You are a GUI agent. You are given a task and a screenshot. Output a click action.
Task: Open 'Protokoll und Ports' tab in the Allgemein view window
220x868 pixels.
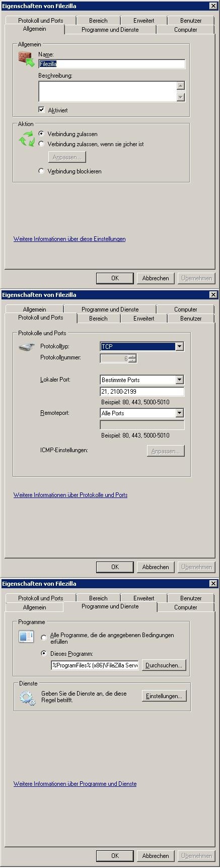tap(41, 20)
